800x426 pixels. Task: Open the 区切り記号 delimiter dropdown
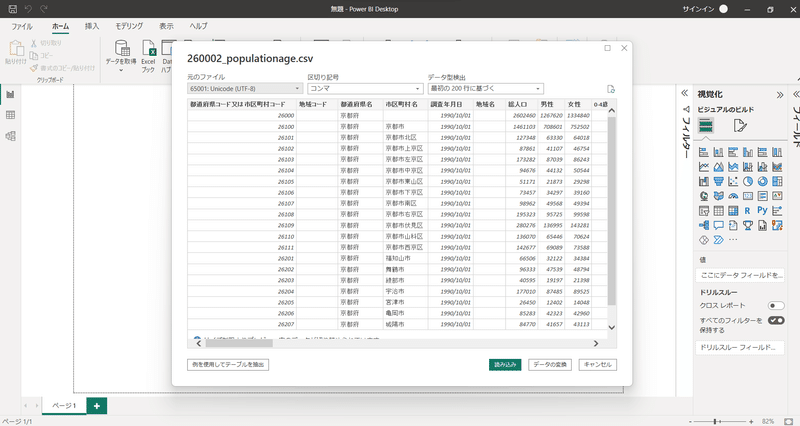365,89
